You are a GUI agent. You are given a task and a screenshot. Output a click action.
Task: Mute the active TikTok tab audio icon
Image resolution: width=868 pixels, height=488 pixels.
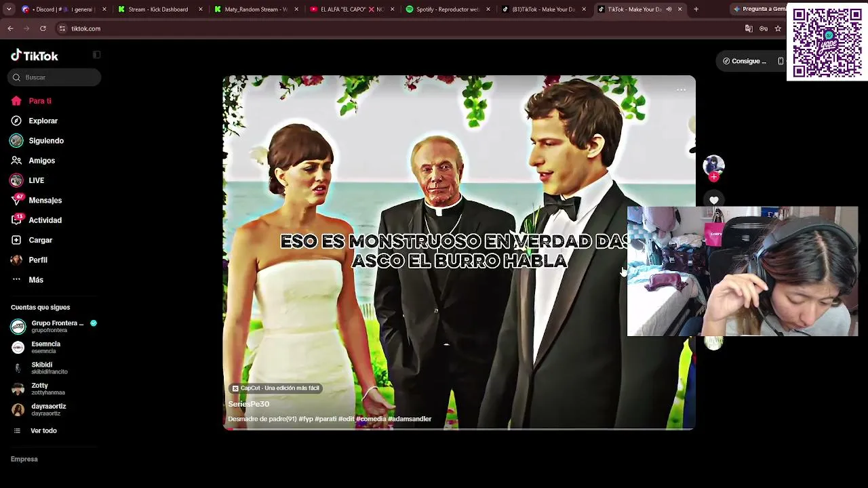tap(669, 9)
